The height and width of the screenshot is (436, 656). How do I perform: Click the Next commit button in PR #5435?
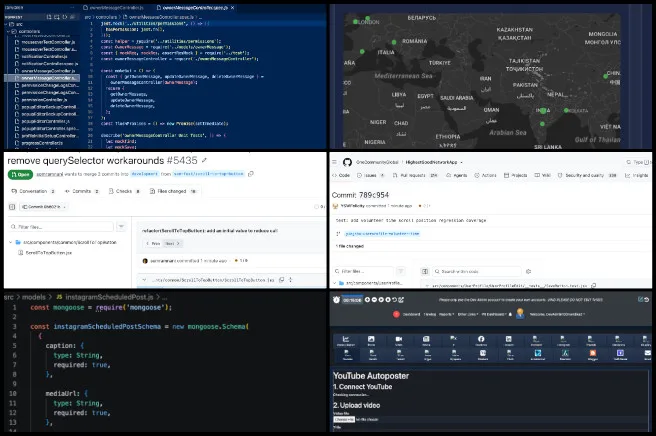pos(172,244)
